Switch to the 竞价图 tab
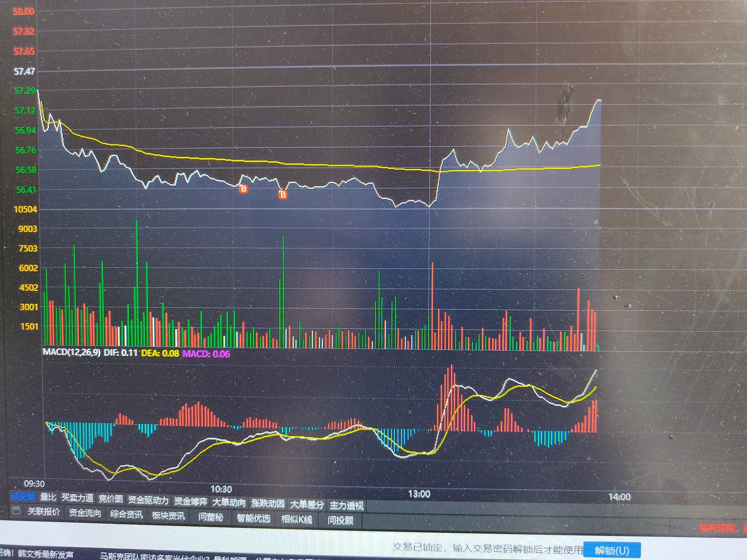Screen dimensions: 747x560 coord(111,499)
